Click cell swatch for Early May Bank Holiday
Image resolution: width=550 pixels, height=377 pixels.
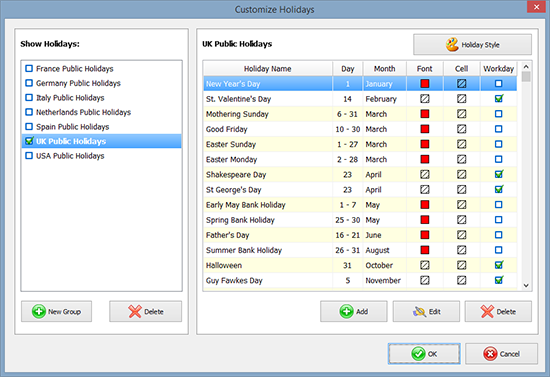[x=462, y=205]
